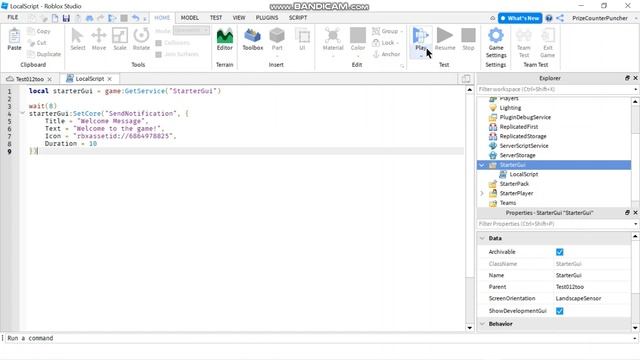Screen dimensions: 640x360
Task: Click the Cut button in Clipboard
Action: pyautogui.click(x=37, y=42)
